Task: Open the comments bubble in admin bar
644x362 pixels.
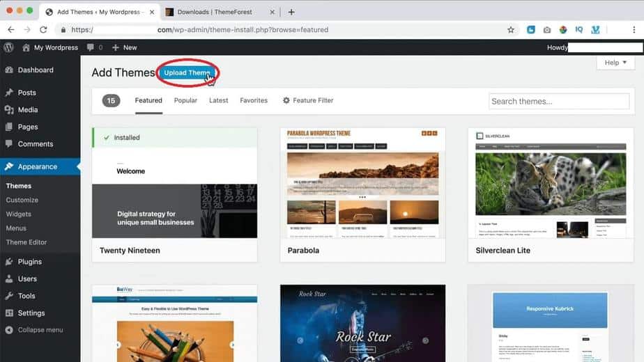Action: click(x=91, y=47)
